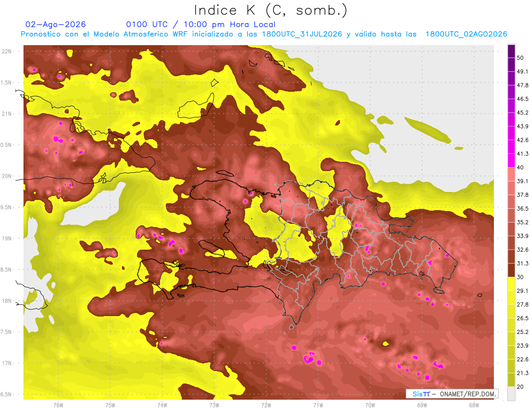
Task: Click the colorbar value '29.1'
Action: tap(523, 291)
